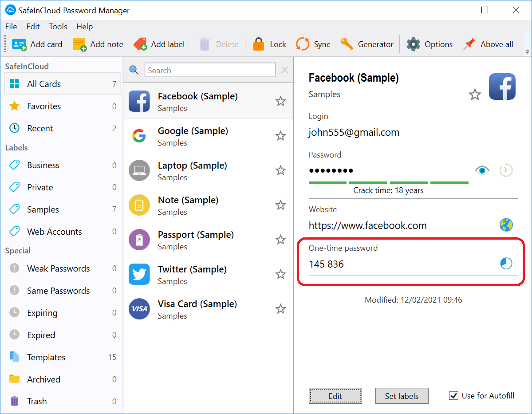Select the Visa Card (Sample) card
Screen dimensions: 532x414
[x=209, y=309]
